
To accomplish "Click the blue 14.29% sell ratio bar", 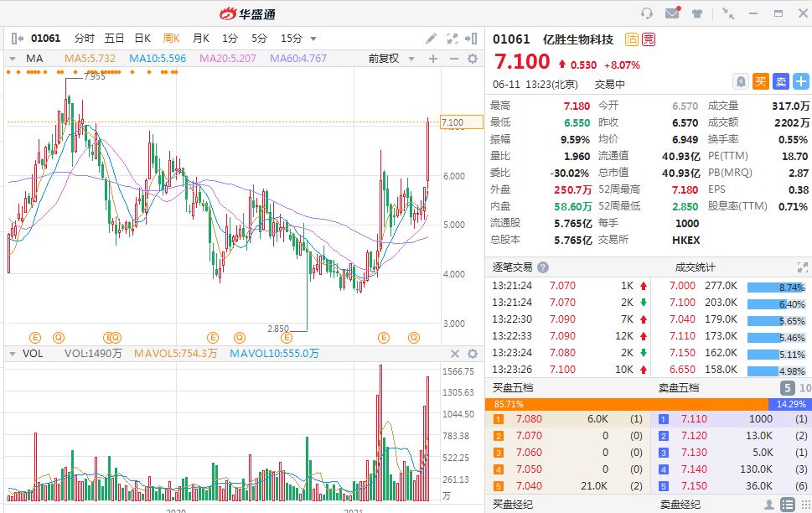I will [789, 404].
